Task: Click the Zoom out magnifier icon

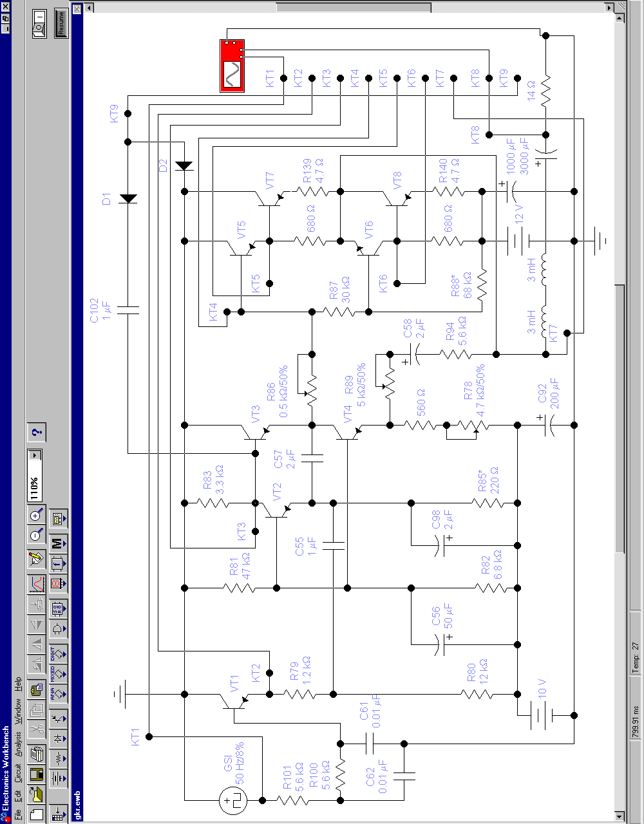Action: coord(37,534)
